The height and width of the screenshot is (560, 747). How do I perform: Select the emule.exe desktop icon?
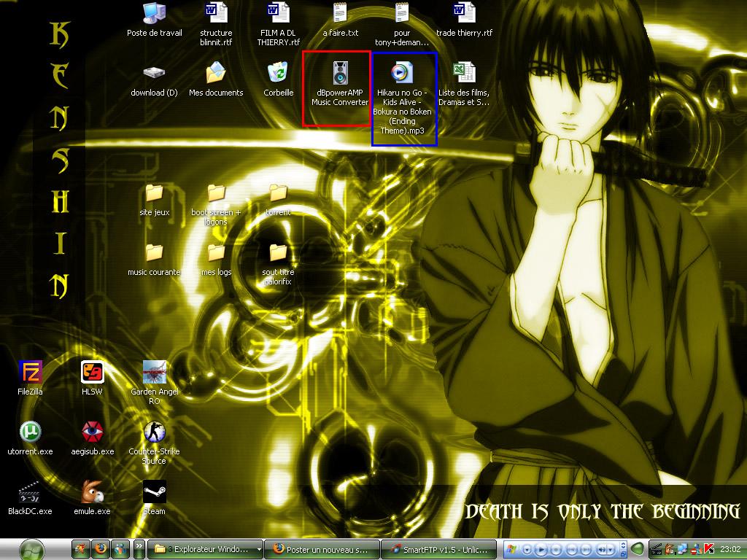pyautogui.click(x=92, y=498)
